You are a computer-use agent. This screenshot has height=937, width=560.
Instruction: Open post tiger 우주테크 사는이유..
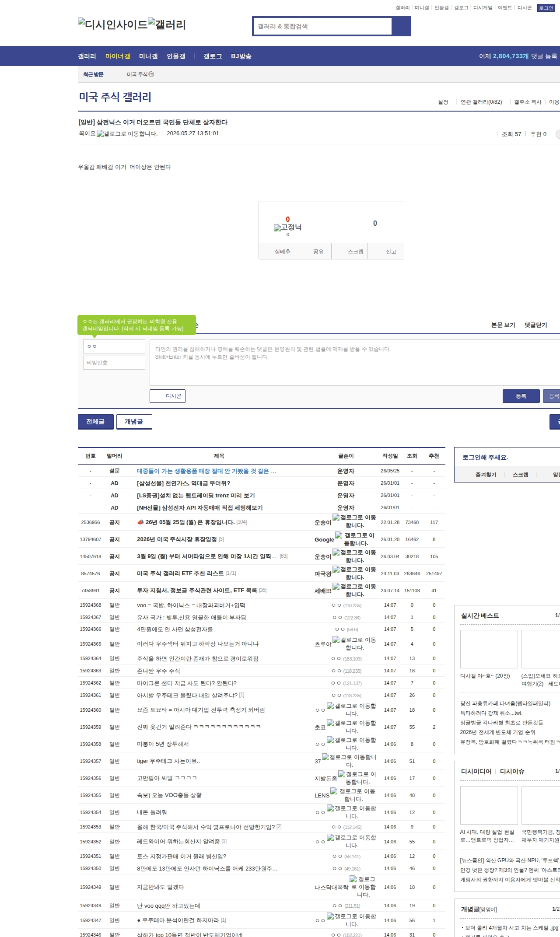pos(168,761)
